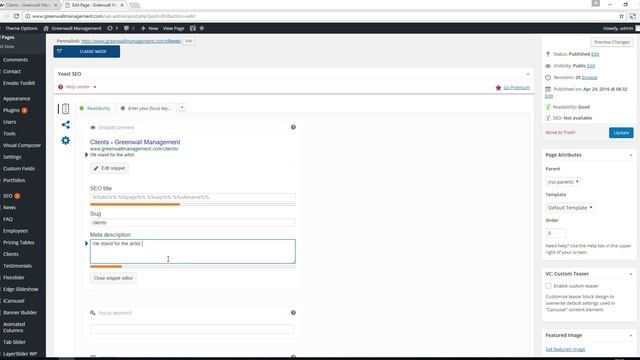Click Edit next to Visibility: Public
The image size is (640, 360).
coord(591,66)
